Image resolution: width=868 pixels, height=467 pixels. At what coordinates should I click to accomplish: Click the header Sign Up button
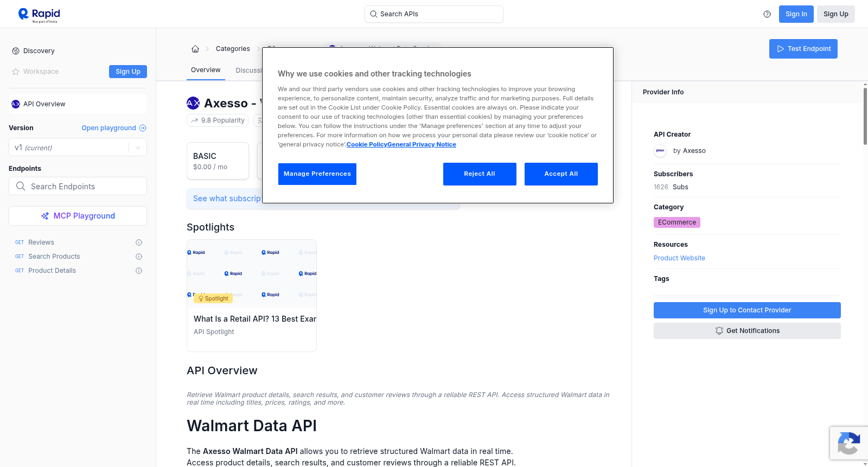pos(836,14)
